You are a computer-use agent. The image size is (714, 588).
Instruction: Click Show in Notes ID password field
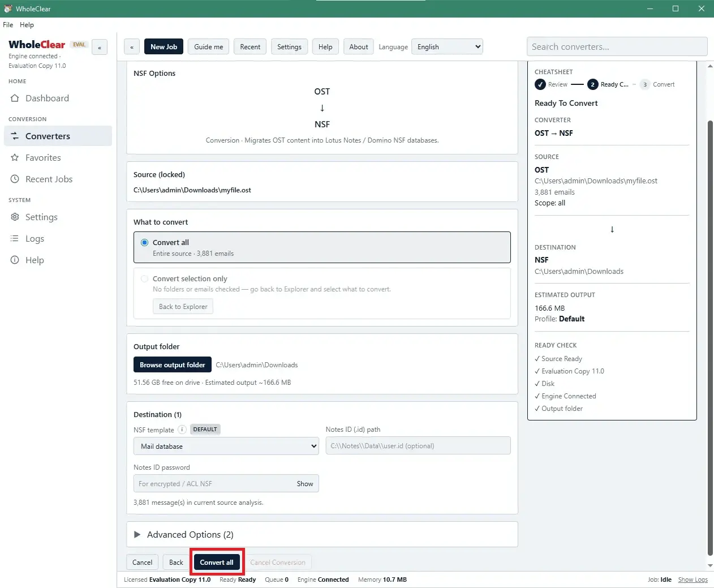click(305, 484)
